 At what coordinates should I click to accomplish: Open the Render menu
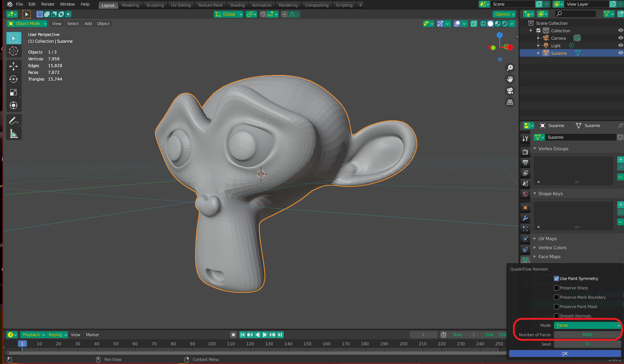[x=48, y=4]
